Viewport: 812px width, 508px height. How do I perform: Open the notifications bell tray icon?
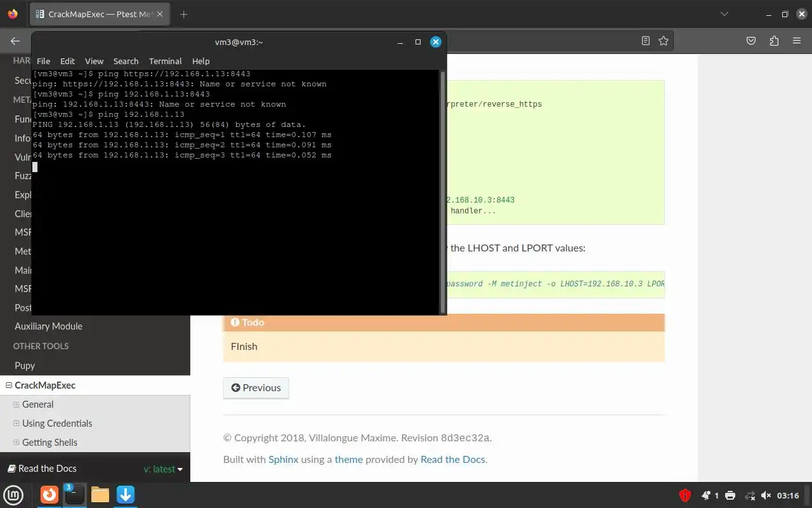(706, 495)
